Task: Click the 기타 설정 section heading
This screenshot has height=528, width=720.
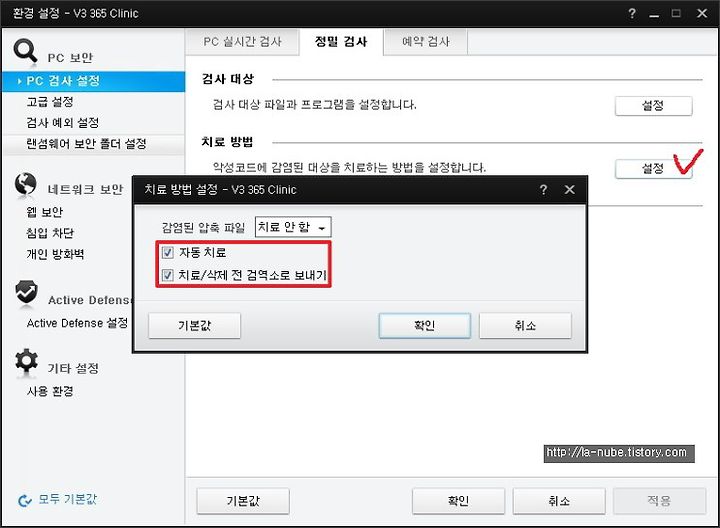Action: [73, 368]
